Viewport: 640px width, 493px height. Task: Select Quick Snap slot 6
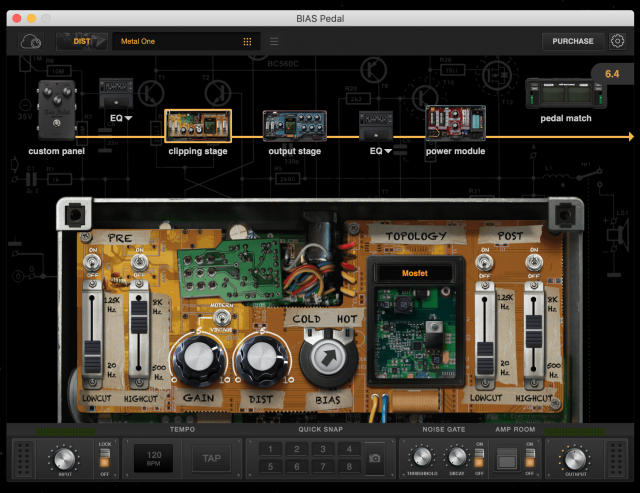click(297, 466)
